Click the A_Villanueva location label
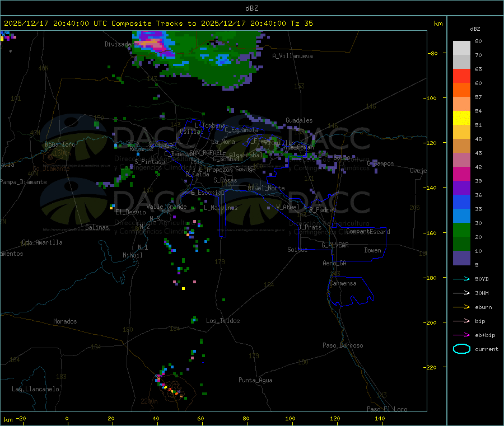 click(x=292, y=56)
